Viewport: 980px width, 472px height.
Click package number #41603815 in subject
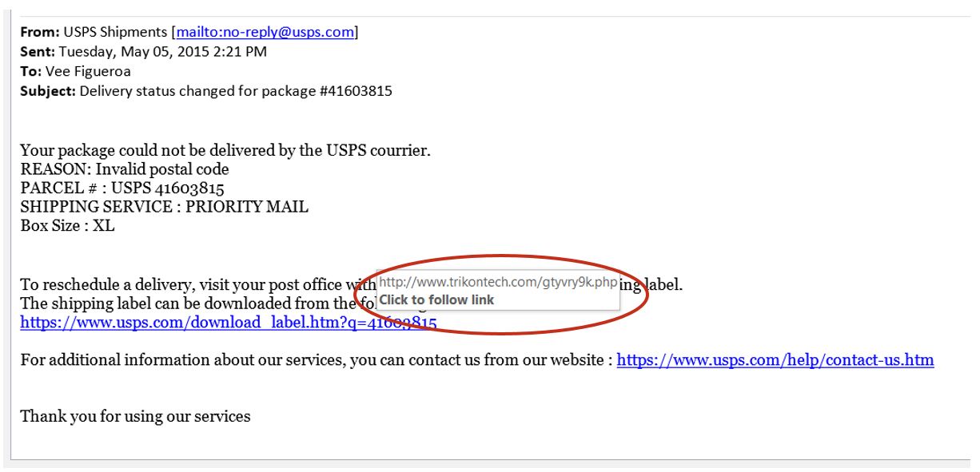click(x=355, y=91)
